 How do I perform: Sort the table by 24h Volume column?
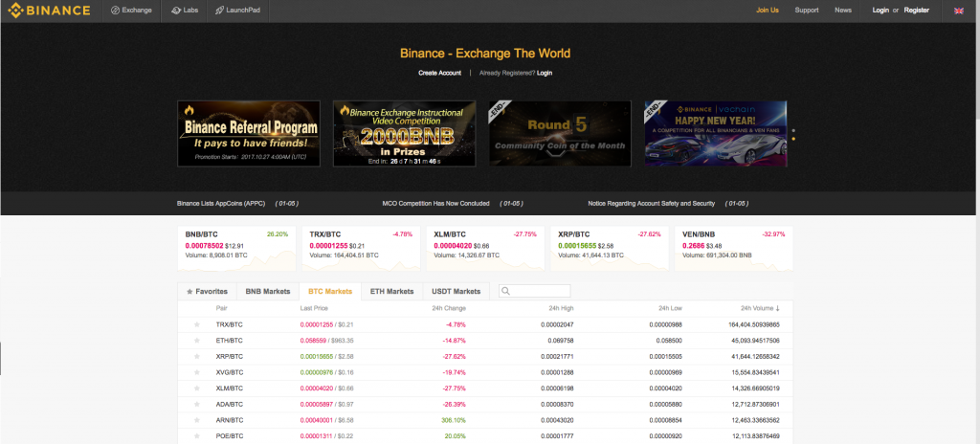(760, 308)
